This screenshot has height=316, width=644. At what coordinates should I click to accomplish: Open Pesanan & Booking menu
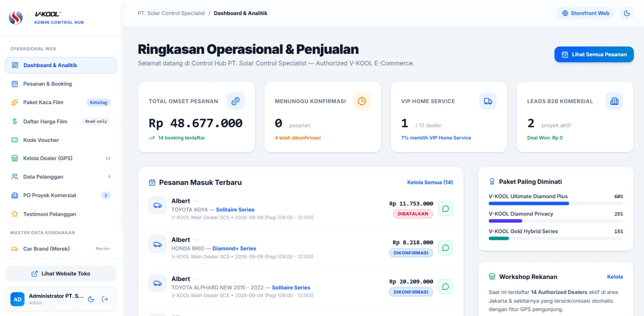coord(61,84)
